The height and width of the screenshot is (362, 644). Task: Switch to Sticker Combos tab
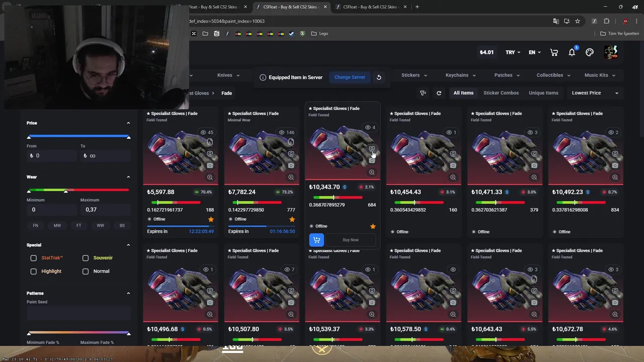coord(501,93)
